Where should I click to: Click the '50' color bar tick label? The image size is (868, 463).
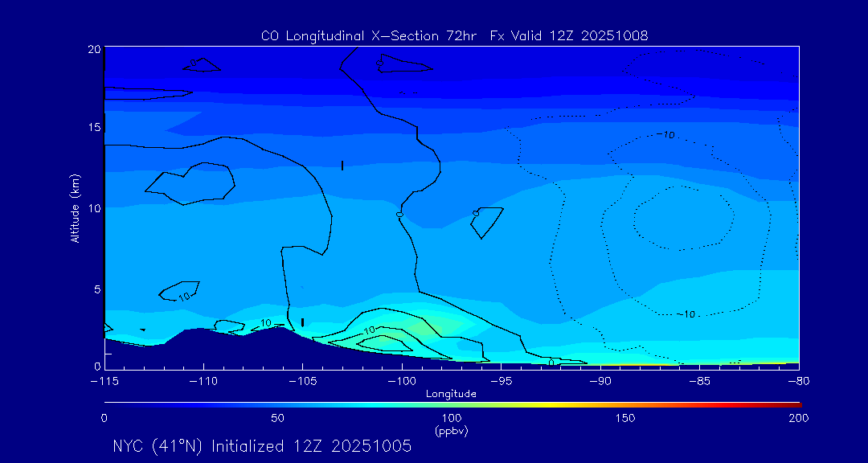point(277,418)
